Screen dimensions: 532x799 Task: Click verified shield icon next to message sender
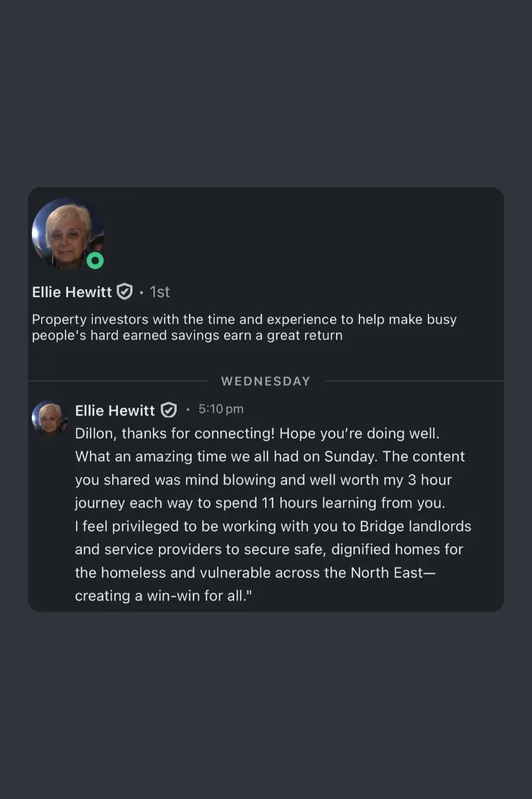[168, 410]
